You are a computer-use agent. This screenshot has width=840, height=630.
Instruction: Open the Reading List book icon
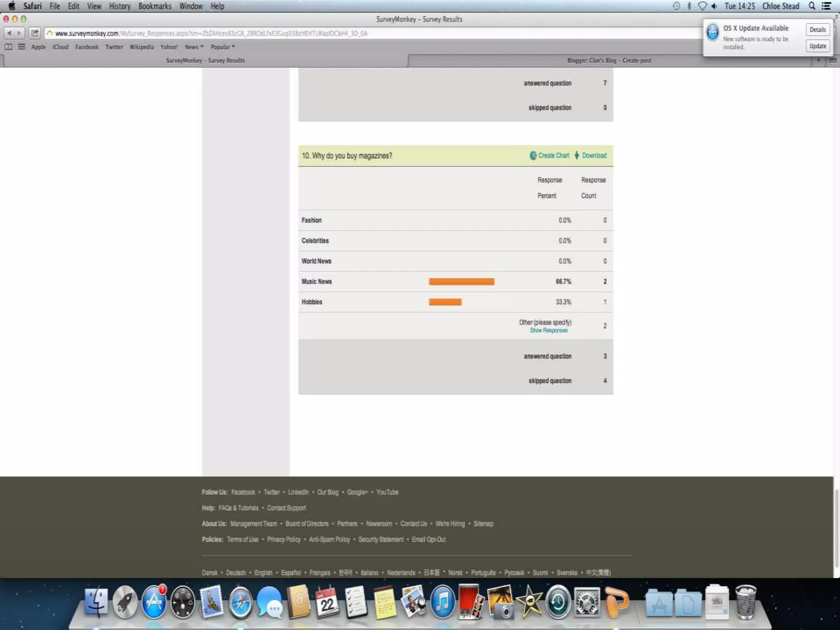pyautogui.click(x=8, y=47)
